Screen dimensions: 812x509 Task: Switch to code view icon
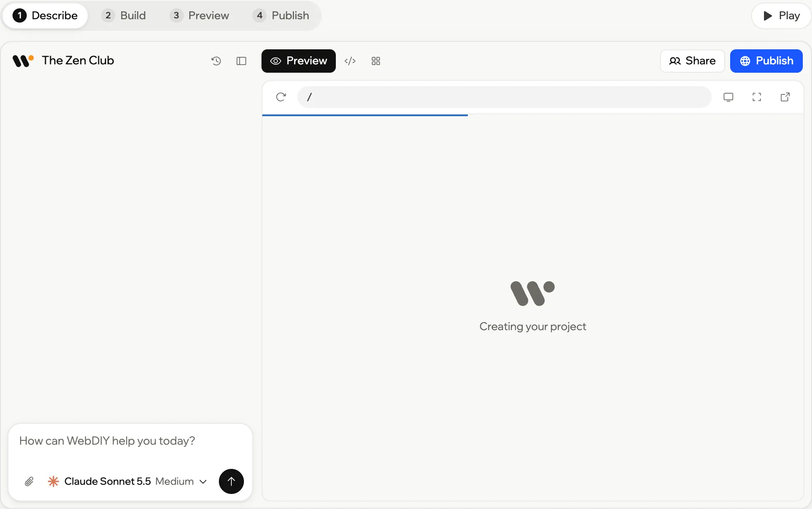(350, 61)
